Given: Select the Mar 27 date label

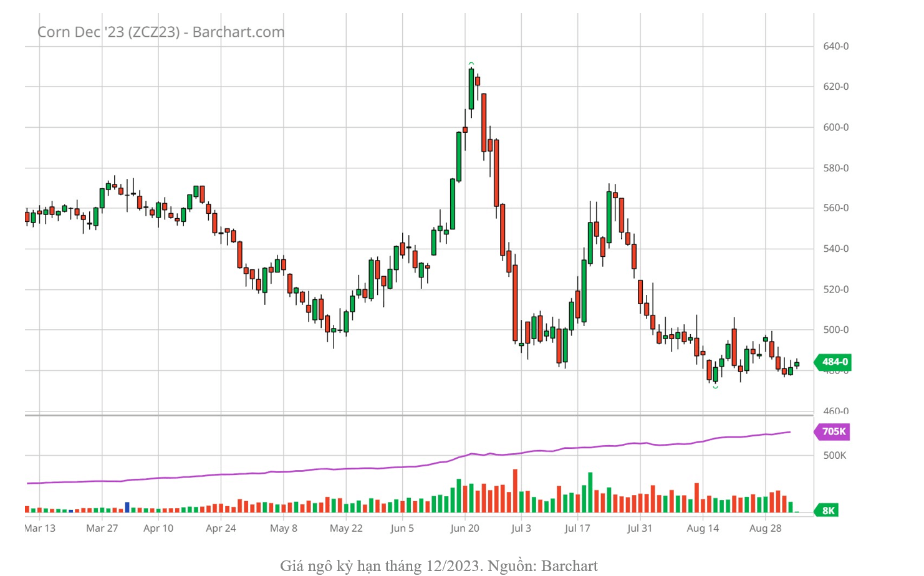Looking at the screenshot, I should [x=102, y=528].
